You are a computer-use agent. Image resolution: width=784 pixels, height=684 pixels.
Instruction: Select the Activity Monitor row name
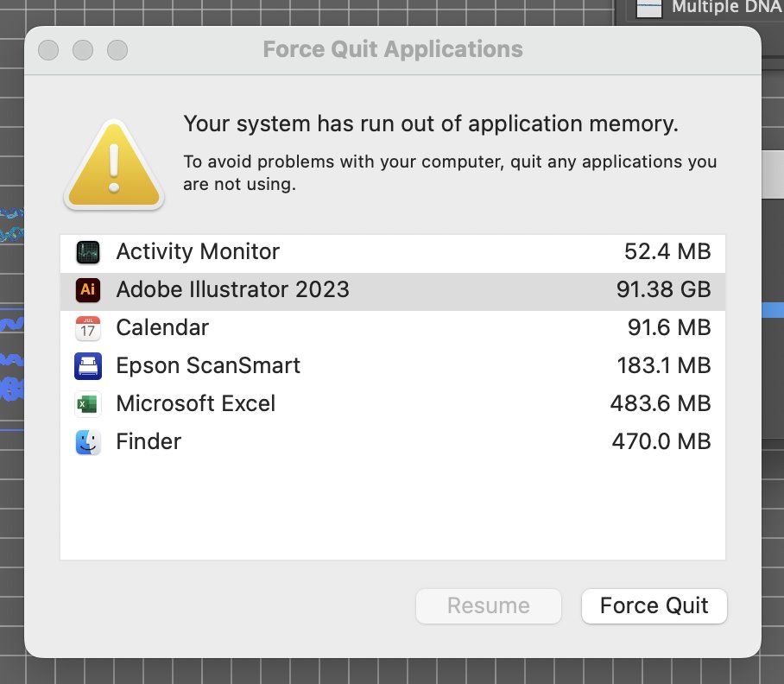[x=198, y=251]
